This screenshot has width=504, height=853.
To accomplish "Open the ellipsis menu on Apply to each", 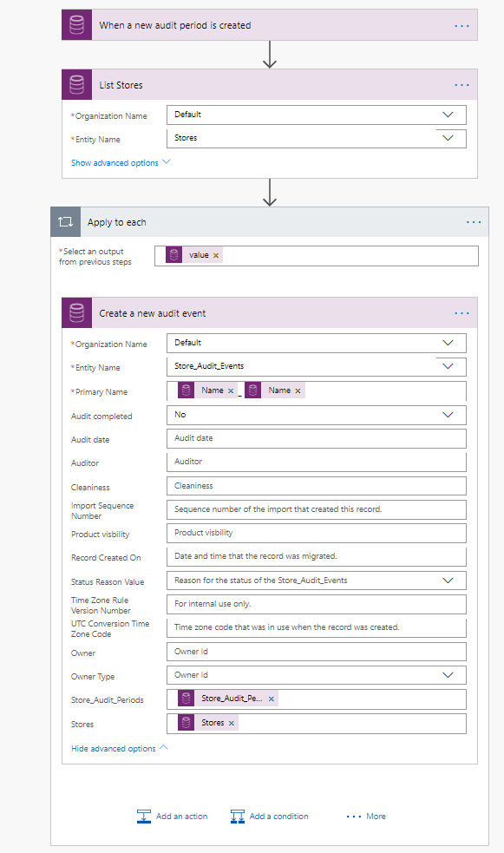I will [x=474, y=221].
